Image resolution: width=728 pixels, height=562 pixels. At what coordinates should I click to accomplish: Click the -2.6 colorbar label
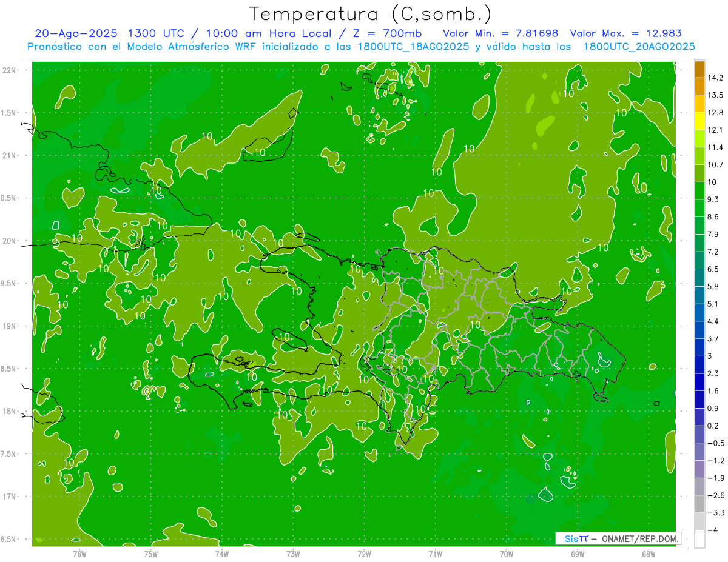(716, 495)
